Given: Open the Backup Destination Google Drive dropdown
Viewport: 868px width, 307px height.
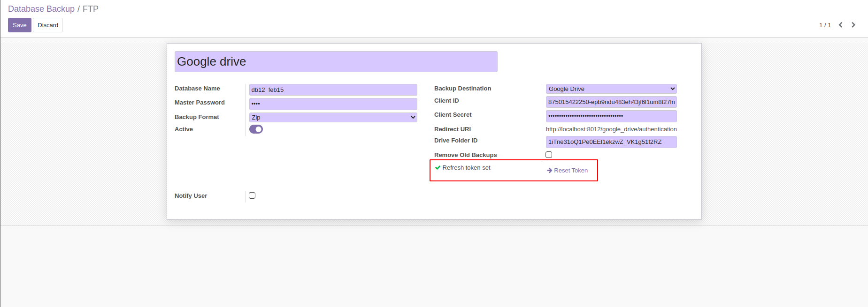Looking at the screenshot, I should coord(611,89).
